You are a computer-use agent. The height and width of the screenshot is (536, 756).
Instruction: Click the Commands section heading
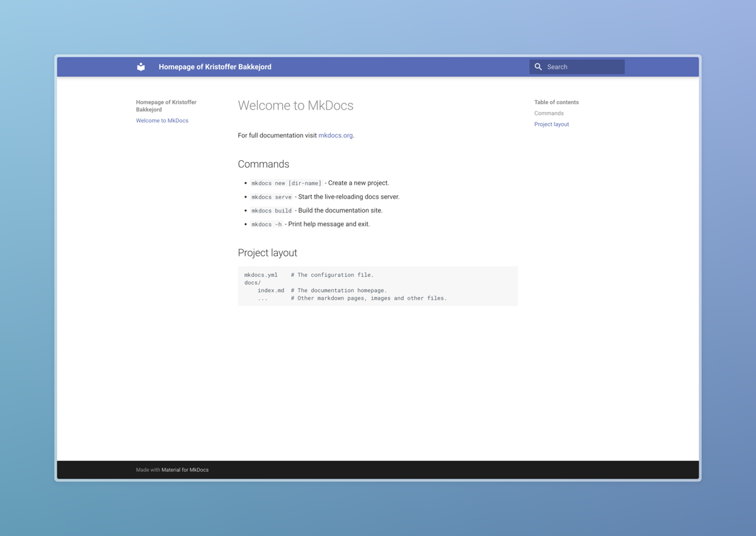263,164
